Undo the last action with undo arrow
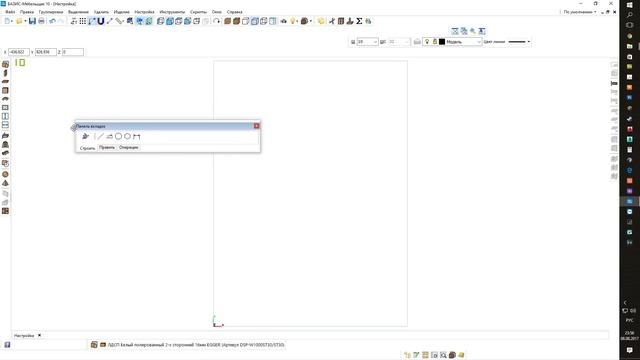640x360 pixels. [52, 21]
